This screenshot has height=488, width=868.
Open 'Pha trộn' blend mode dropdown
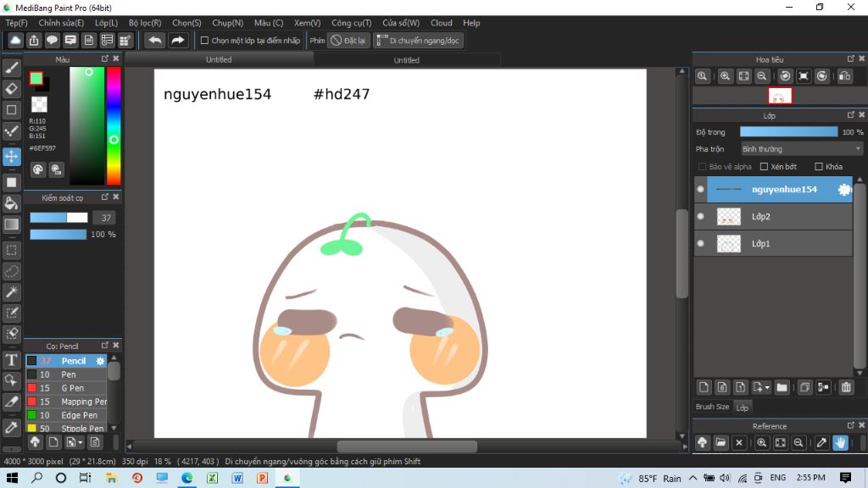(x=802, y=149)
